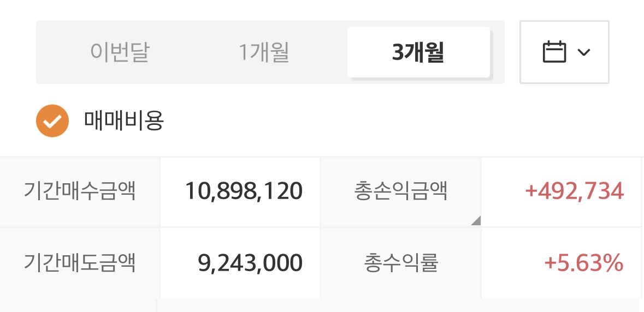Switch to the 1개월 period tab

click(x=264, y=52)
